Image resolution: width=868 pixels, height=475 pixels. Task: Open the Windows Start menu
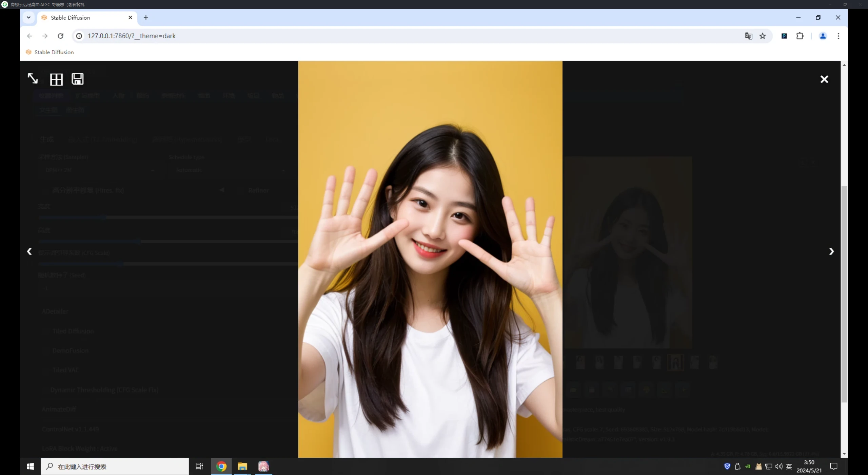(x=30, y=467)
